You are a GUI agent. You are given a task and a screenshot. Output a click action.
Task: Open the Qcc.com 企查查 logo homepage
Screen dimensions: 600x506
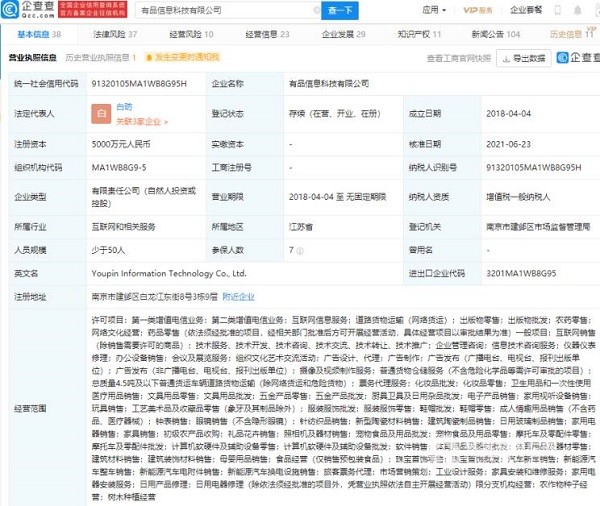click(28, 10)
